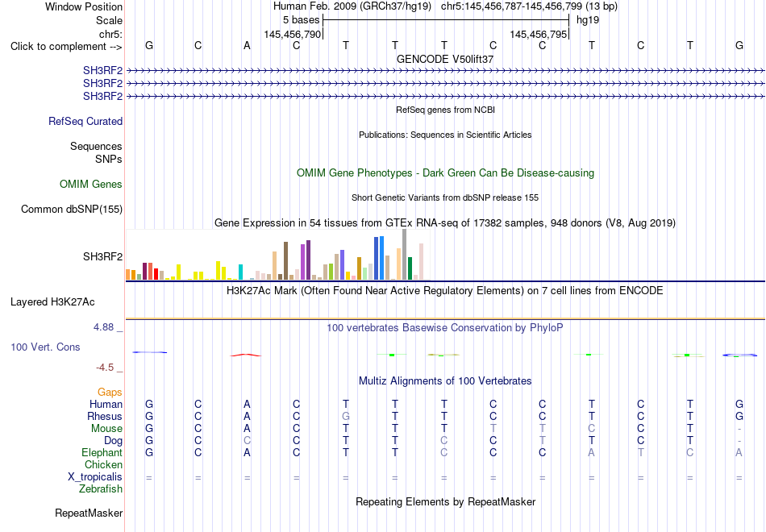This screenshot has width=766, height=532.
Task: Select the Rhesus species row label
Action: [x=105, y=416]
